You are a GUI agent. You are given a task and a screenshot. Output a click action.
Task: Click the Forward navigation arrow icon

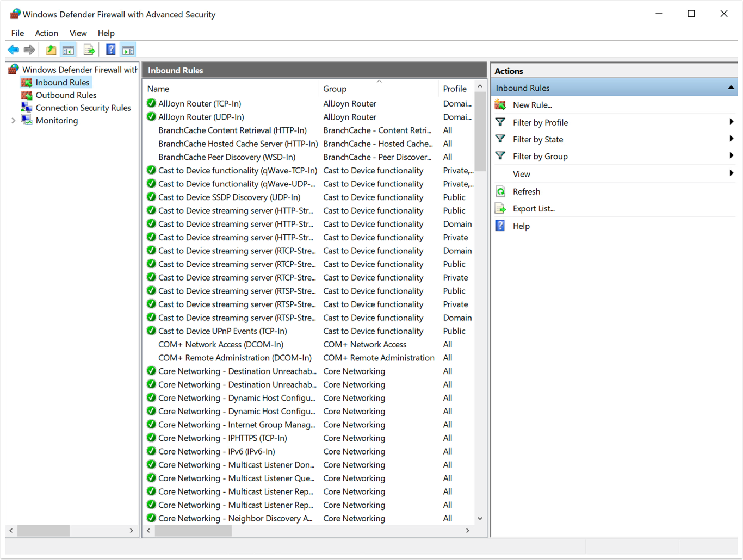click(x=29, y=49)
